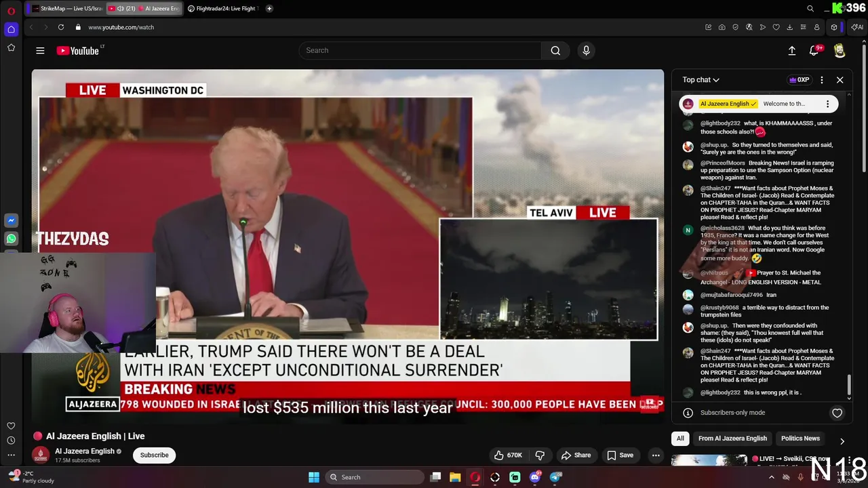The width and height of the screenshot is (868, 488).
Task: Filter by Politics News chip
Action: [800, 439]
